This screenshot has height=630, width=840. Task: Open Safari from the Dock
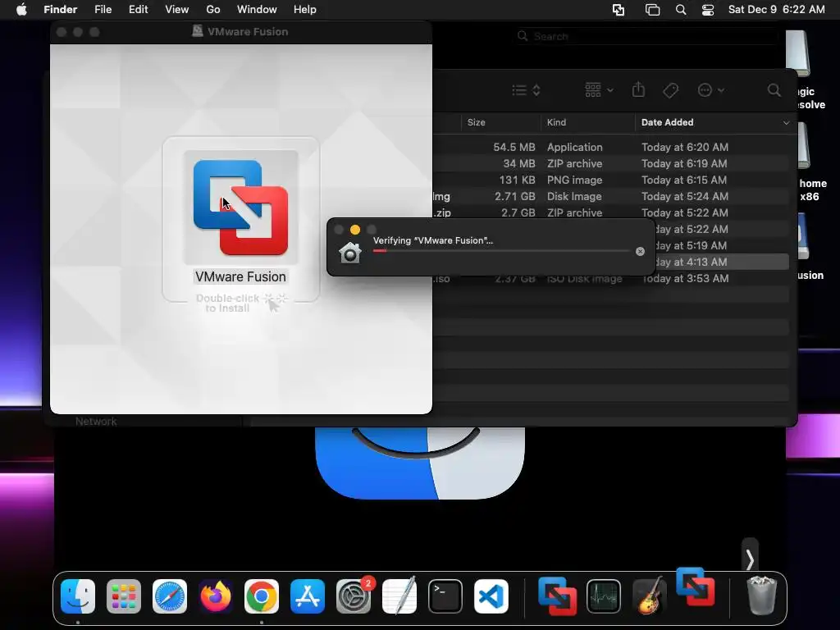click(x=169, y=596)
